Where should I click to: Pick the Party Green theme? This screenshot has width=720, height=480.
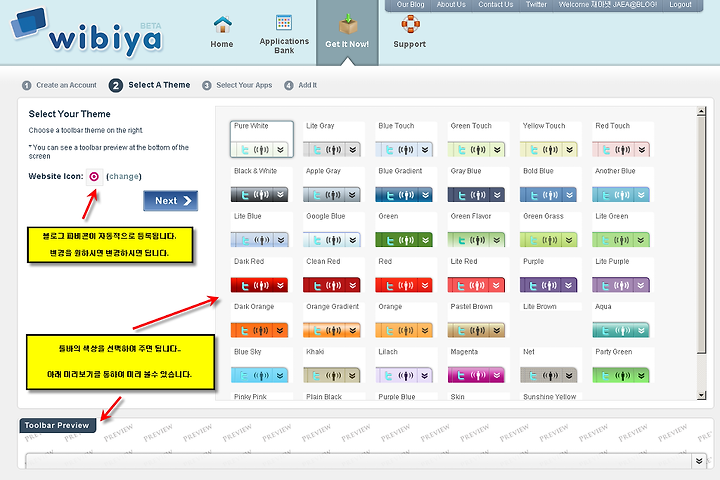point(623,365)
